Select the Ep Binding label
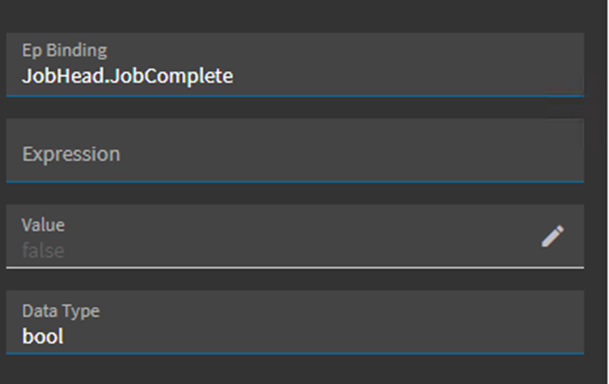This screenshot has height=384, width=609. [64, 51]
